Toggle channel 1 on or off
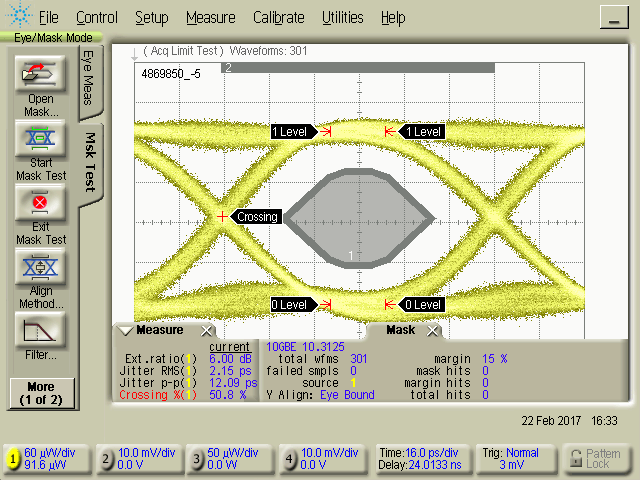Image resolution: width=640 pixels, height=480 pixels. [13, 459]
